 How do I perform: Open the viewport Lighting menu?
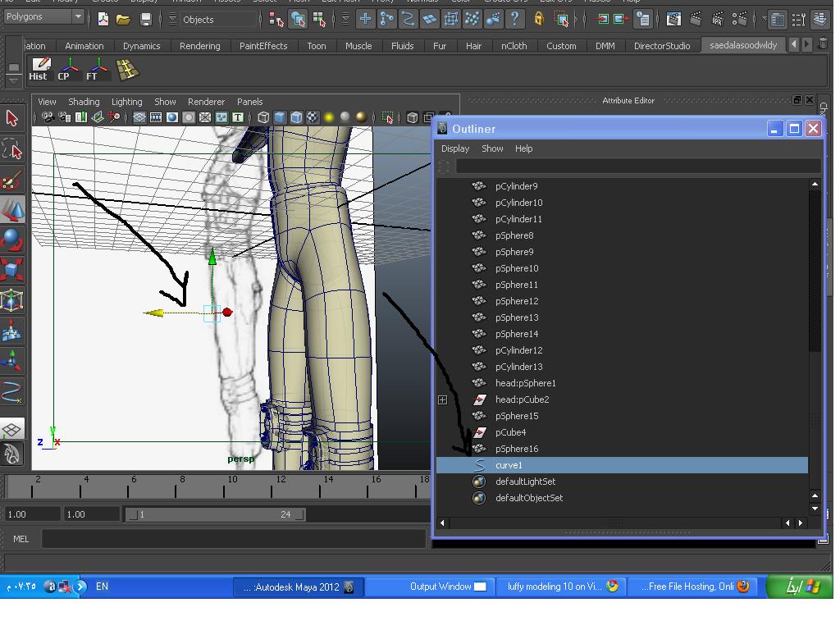[126, 102]
